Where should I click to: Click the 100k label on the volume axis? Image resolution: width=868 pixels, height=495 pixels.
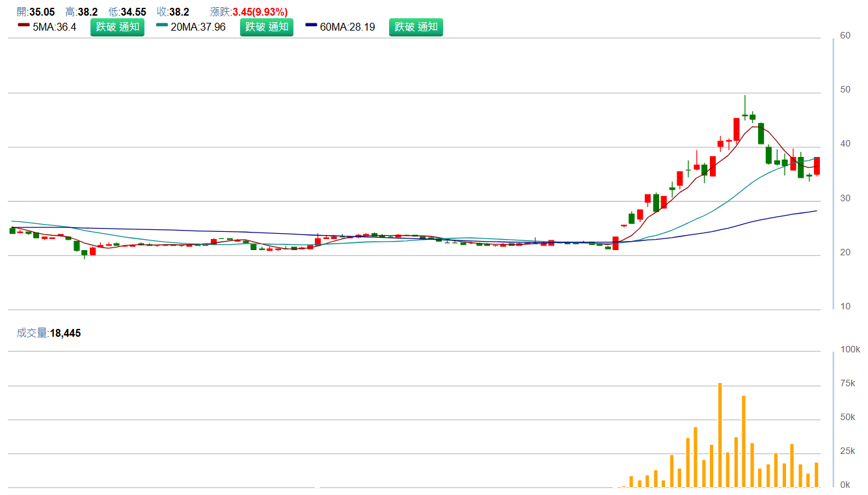850,350
